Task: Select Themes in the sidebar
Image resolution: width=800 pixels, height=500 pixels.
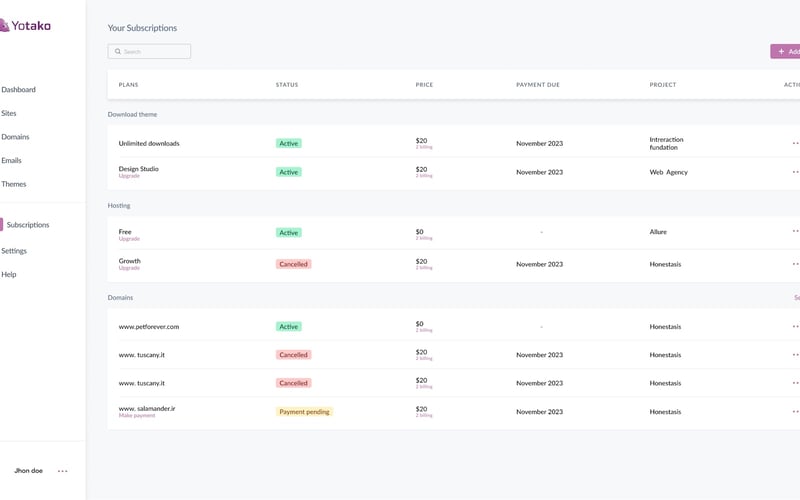Action: click(x=14, y=184)
